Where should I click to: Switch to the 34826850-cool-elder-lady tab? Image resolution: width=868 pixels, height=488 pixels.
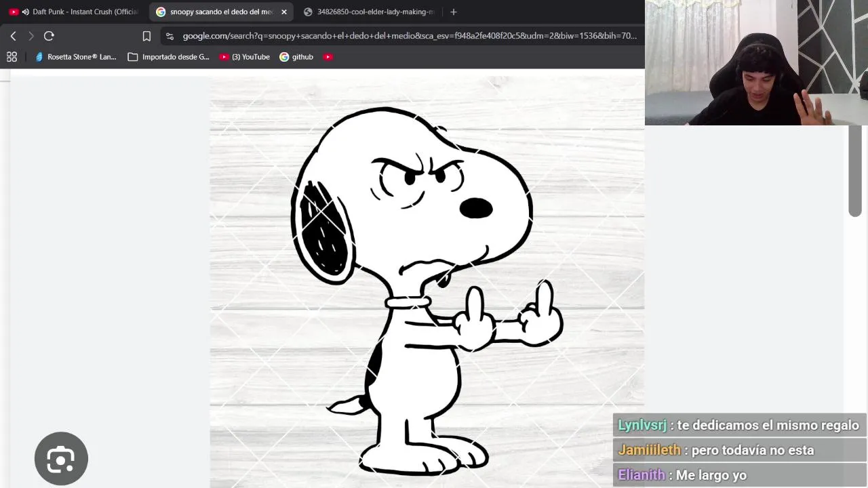click(369, 12)
